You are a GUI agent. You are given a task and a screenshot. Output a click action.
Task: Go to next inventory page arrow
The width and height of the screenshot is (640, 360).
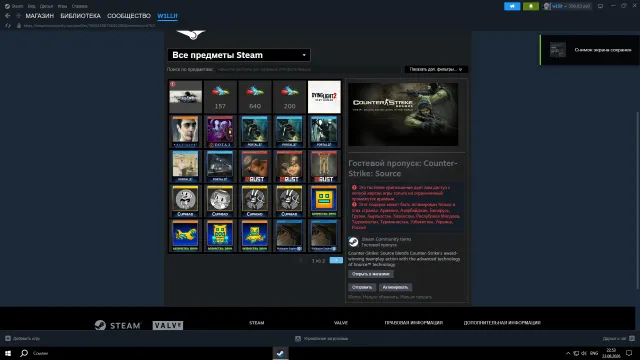[336, 260]
